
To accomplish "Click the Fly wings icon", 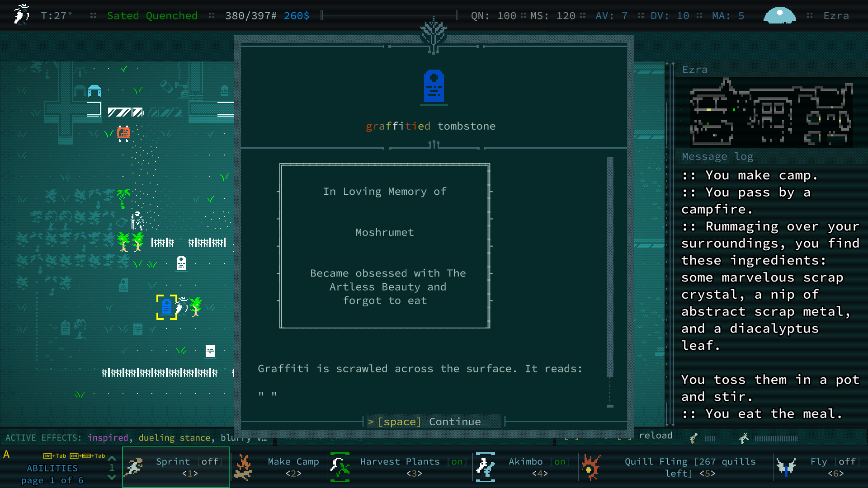I will (x=786, y=466).
